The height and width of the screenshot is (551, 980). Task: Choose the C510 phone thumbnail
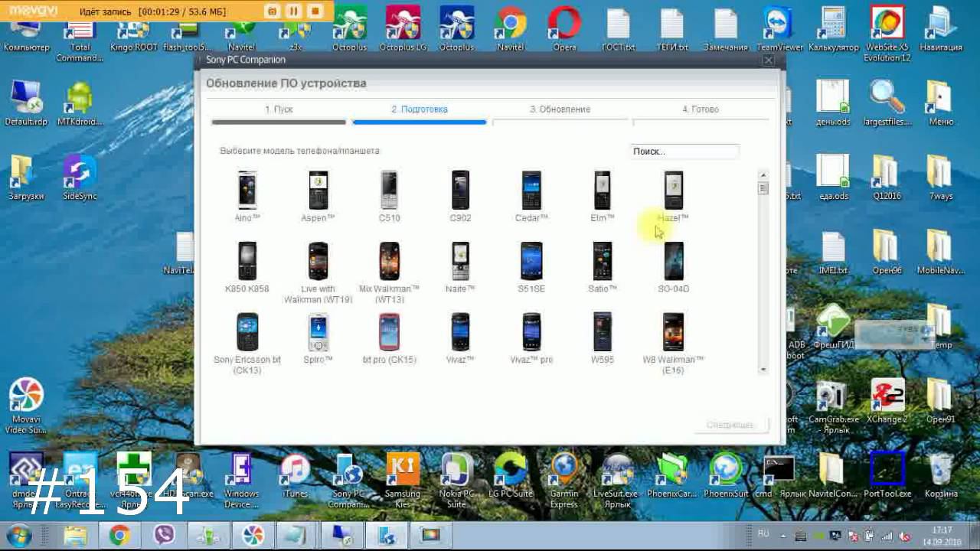click(389, 197)
